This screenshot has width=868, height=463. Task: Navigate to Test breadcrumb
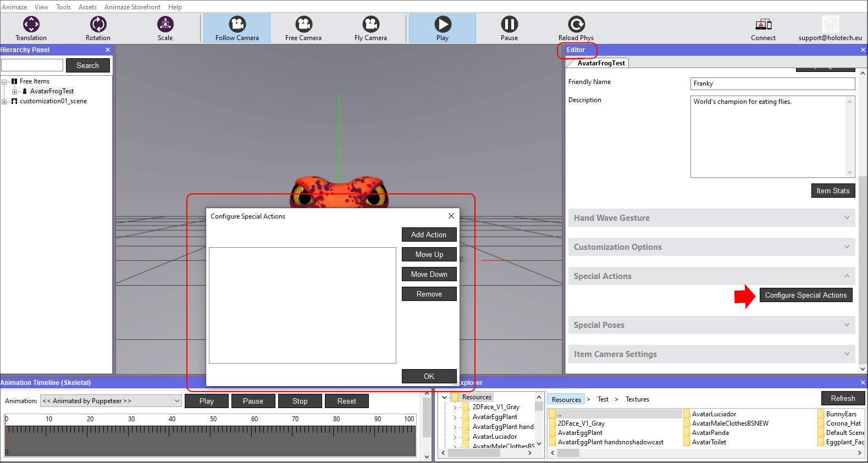[603, 399]
